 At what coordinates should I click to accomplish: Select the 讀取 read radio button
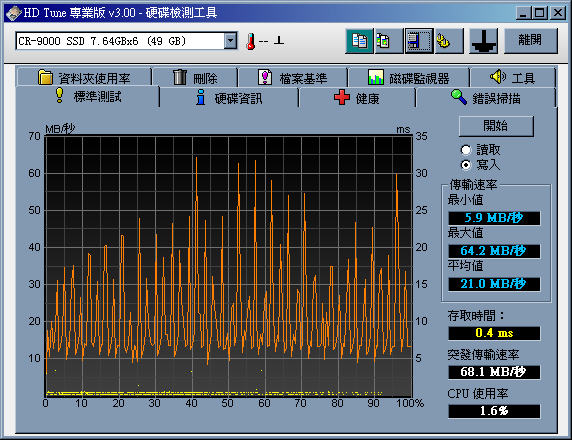tap(466, 150)
